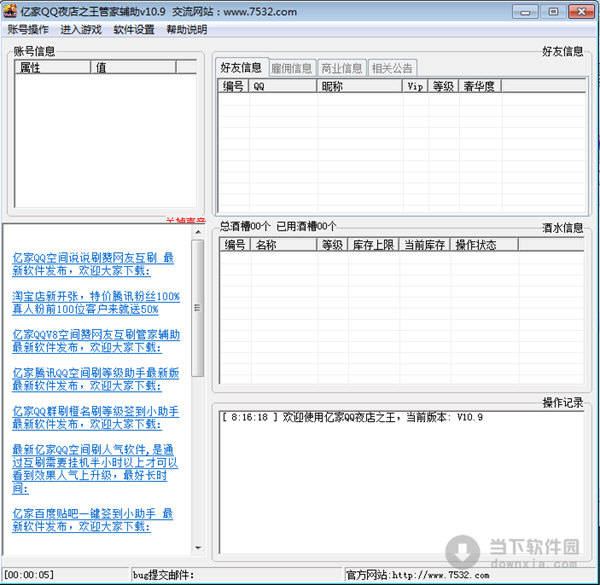
Task: Sort friends by 奢华度 column header
Action: [x=480, y=86]
